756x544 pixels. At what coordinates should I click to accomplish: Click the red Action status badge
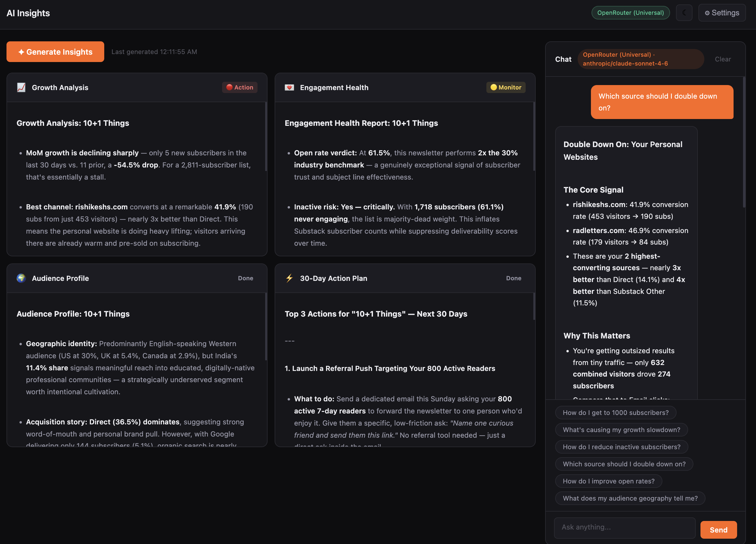click(x=240, y=87)
